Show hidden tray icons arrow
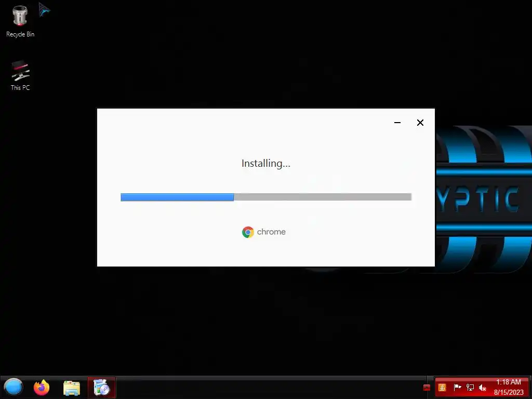The height and width of the screenshot is (399, 532). tap(427, 388)
